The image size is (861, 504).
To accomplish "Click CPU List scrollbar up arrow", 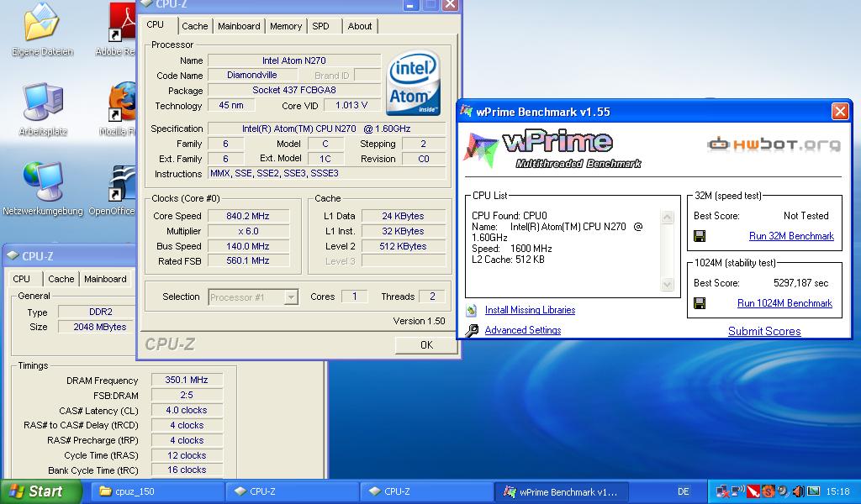I will coord(667,218).
